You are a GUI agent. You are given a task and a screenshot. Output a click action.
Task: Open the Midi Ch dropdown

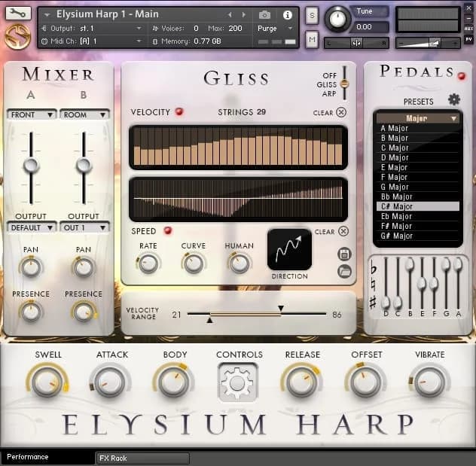pyautogui.click(x=92, y=41)
